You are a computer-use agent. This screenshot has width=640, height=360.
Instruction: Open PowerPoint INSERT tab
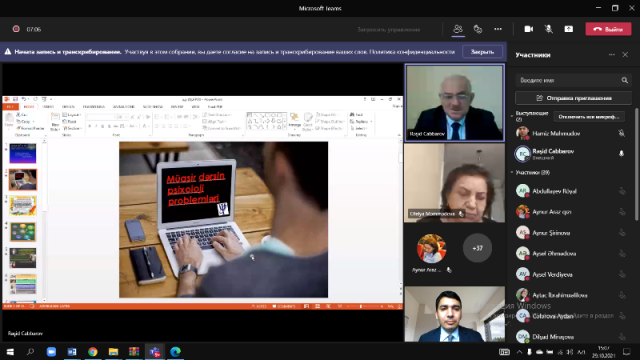tap(48, 107)
